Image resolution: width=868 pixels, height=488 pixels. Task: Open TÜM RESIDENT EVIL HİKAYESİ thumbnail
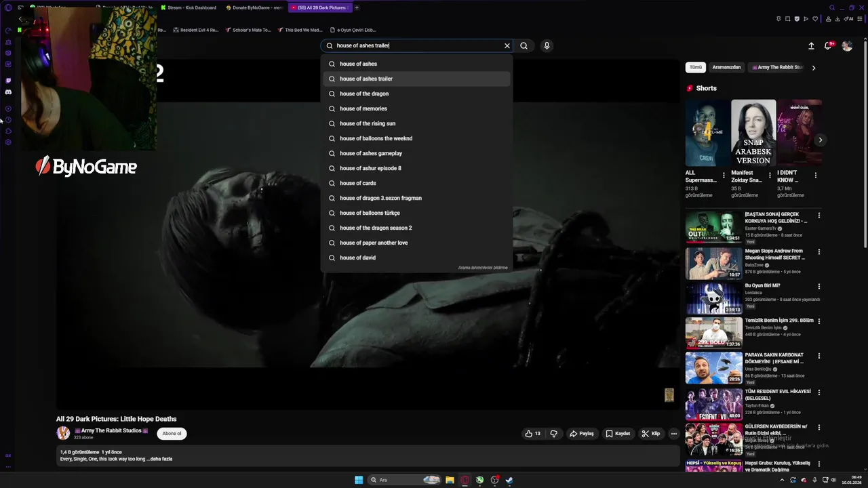click(x=713, y=403)
